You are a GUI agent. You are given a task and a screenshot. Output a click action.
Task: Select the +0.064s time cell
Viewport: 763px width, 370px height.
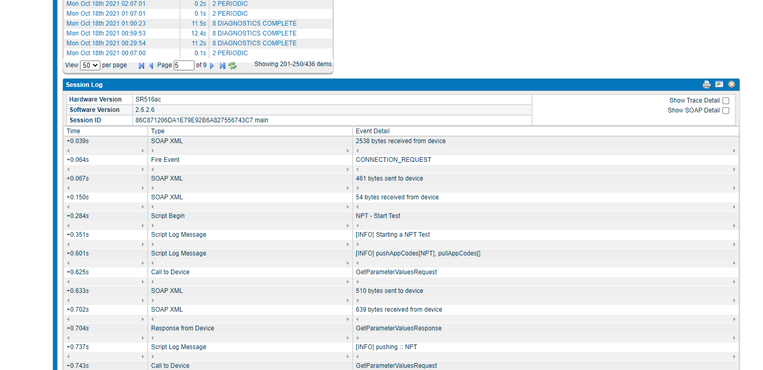click(78, 160)
